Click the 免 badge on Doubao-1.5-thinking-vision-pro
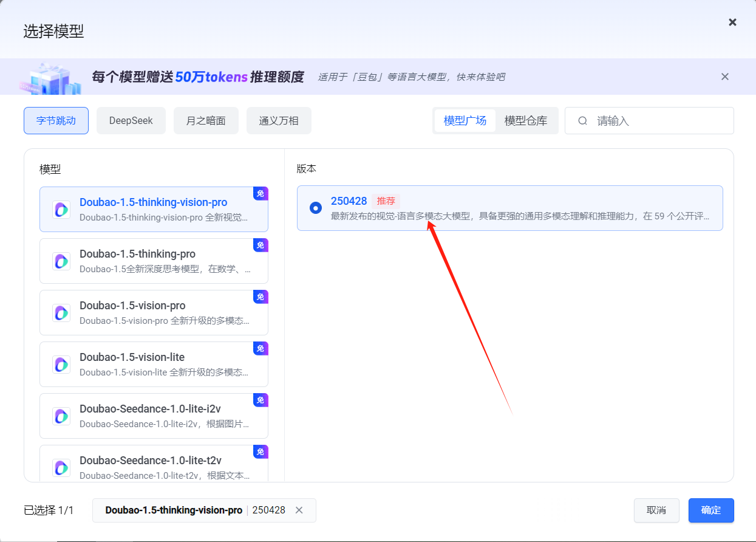The height and width of the screenshot is (542, 756). 261,194
